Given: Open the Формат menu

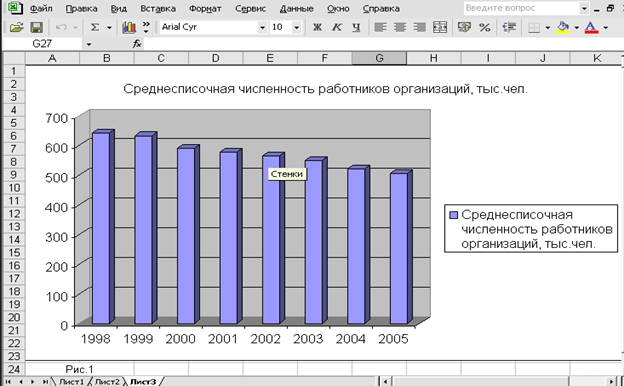Looking at the screenshot, I should [205, 8].
